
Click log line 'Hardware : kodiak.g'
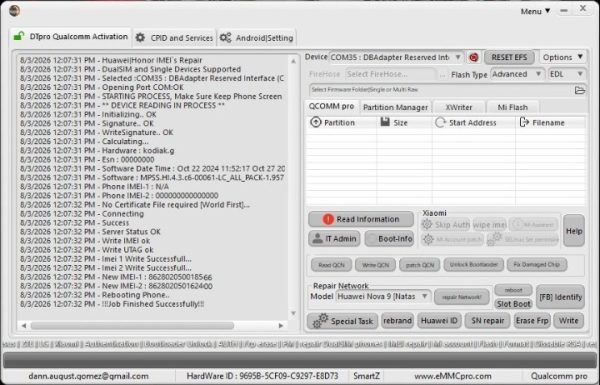97,151
